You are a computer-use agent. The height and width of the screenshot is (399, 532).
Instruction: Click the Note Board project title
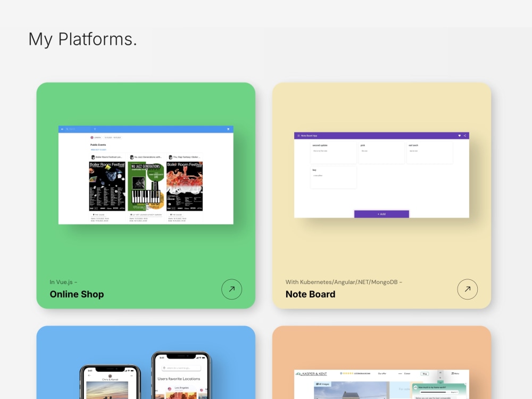310,294
